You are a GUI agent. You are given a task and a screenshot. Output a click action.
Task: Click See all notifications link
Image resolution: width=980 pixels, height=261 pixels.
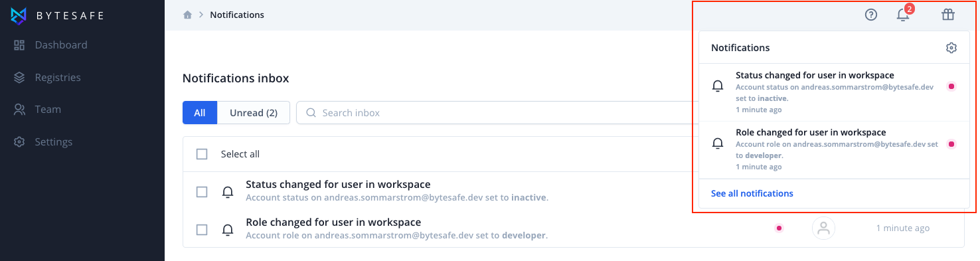tap(752, 193)
